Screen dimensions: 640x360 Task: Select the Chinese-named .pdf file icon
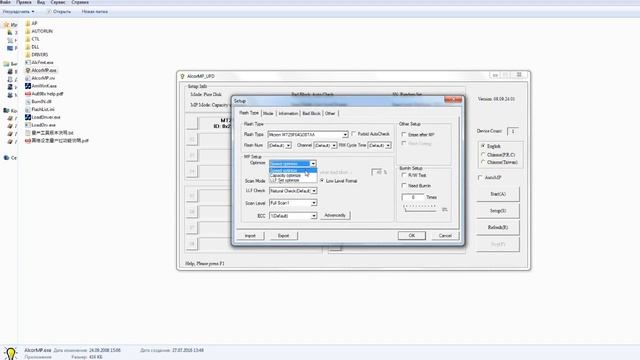coord(28,140)
